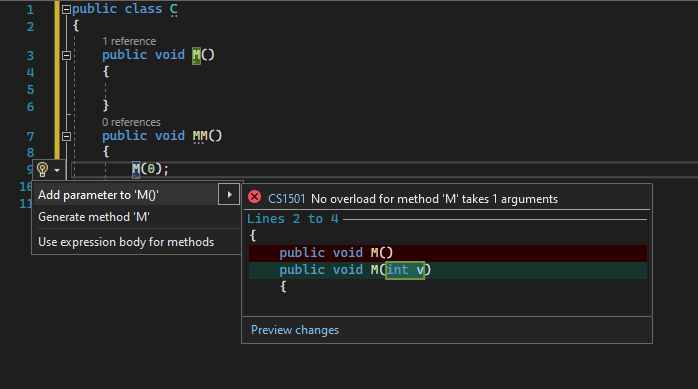Choose 'Generate method M' action

pyautogui.click(x=93, y=217)
